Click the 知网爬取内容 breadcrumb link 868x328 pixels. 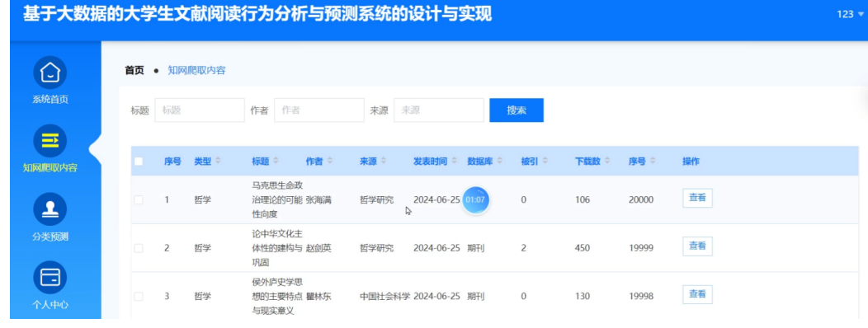(x=197, y=70)
